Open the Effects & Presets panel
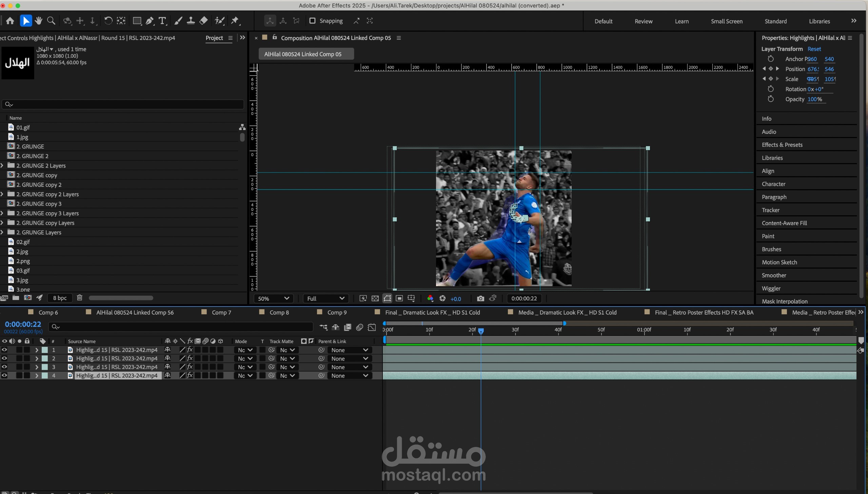The height and width of the screenshot is (494, 868). click(782, 145)
